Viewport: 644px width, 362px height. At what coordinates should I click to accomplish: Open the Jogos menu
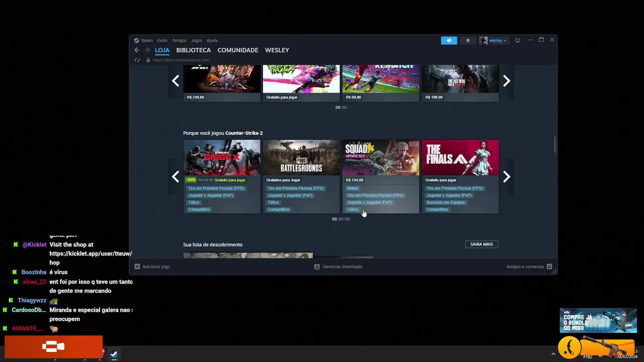[x=197, y=40]
